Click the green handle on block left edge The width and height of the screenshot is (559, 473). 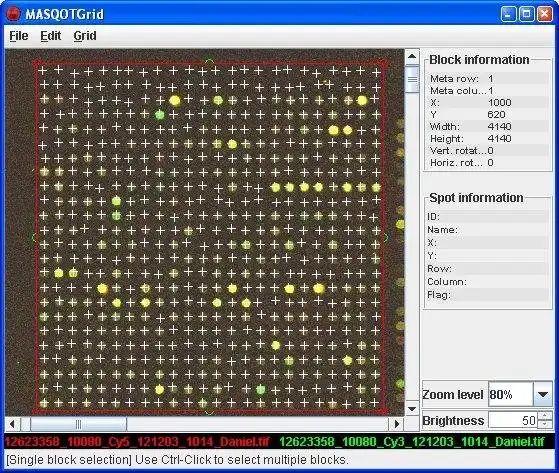pos(34,237)
